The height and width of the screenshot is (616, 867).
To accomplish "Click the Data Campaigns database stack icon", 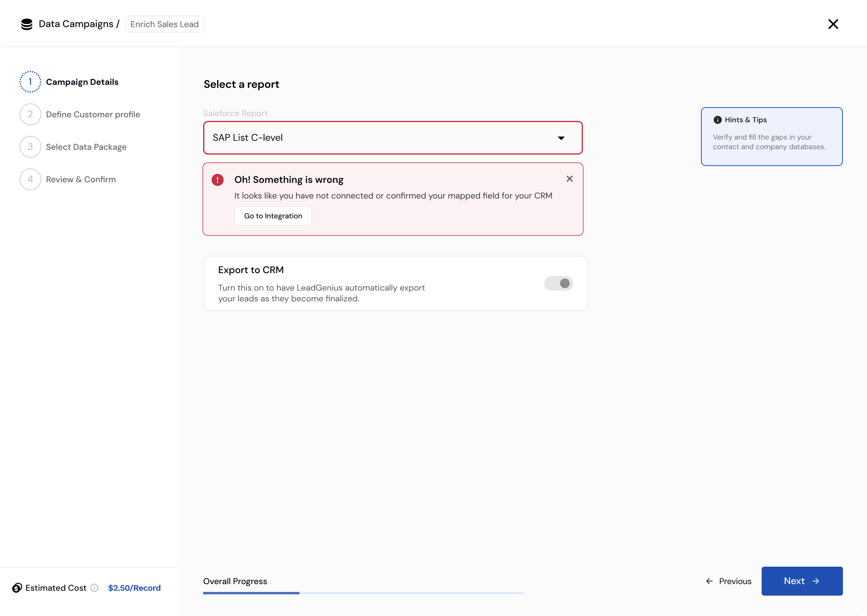I will pos(26,24).
